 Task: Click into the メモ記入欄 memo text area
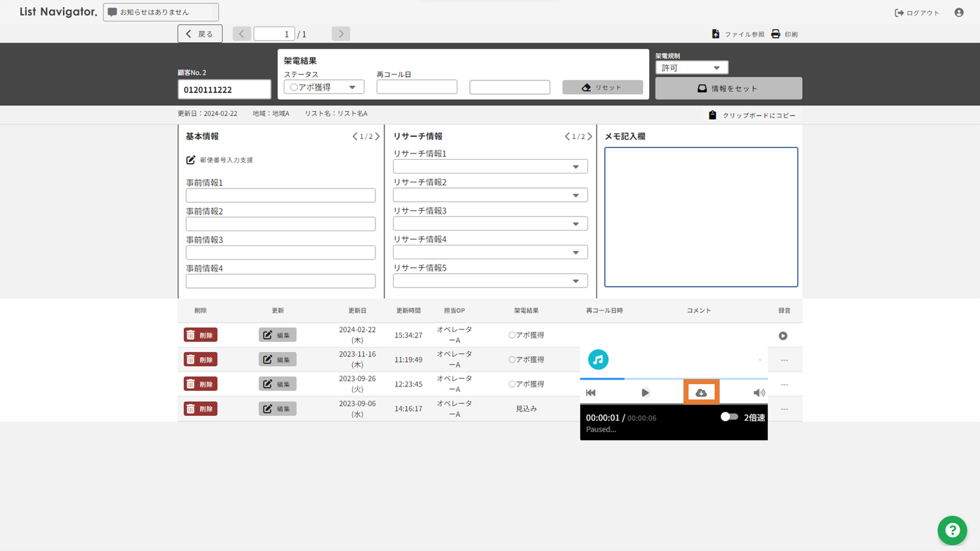click(701, 217)
